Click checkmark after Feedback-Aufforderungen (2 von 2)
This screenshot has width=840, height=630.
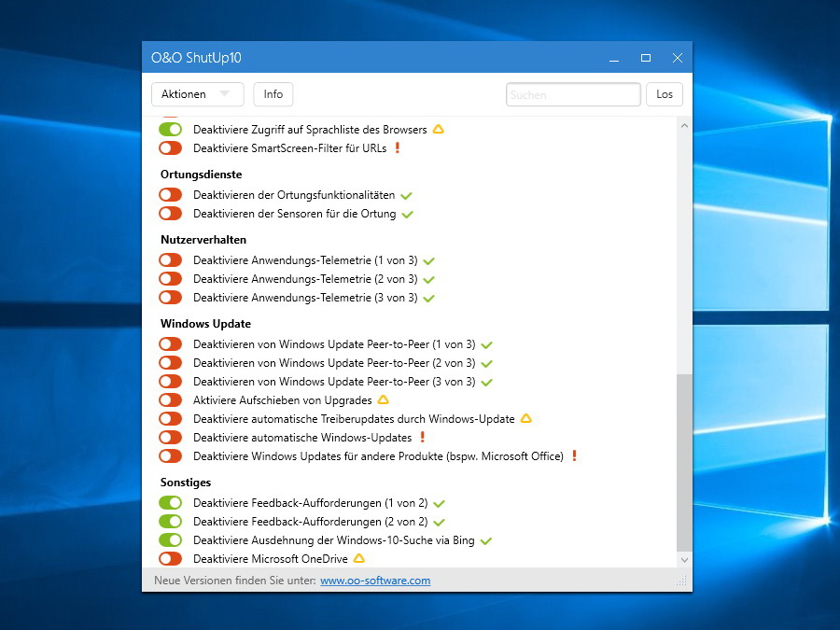[440, 523]
